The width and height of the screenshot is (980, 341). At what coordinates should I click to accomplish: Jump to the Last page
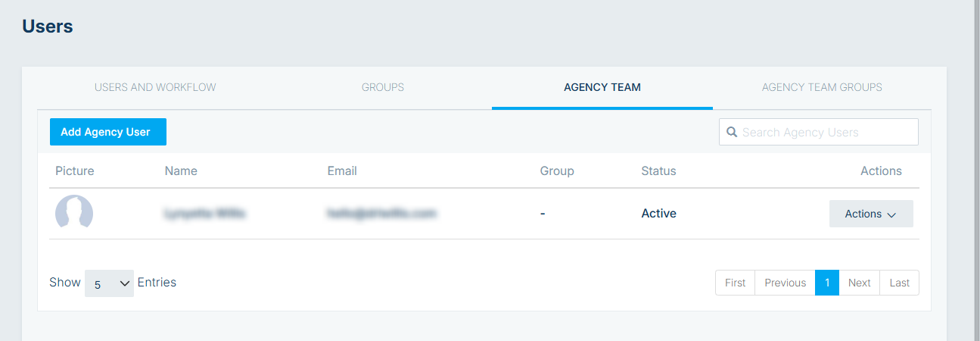pyautogui.click(x=900, y=283)
